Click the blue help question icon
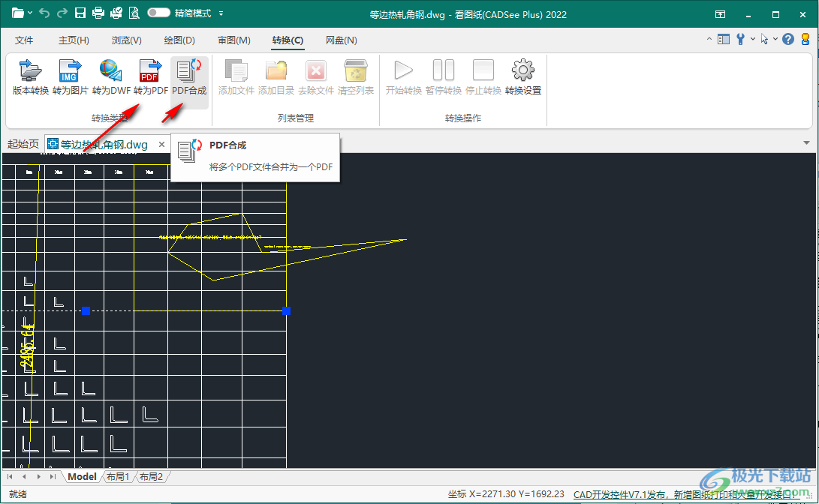Viewport: 819px width, 504px height. coord(788,39)
